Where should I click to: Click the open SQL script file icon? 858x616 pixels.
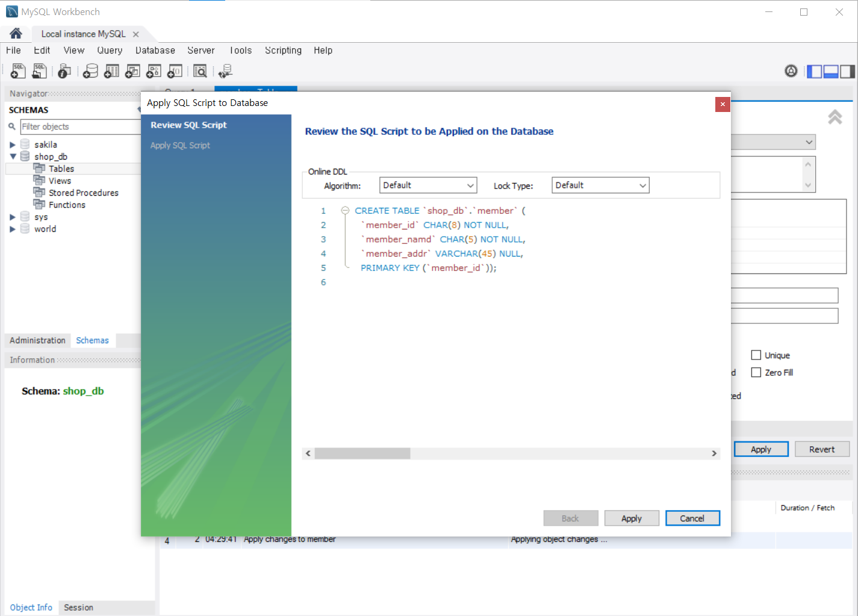tap(39, 71)
